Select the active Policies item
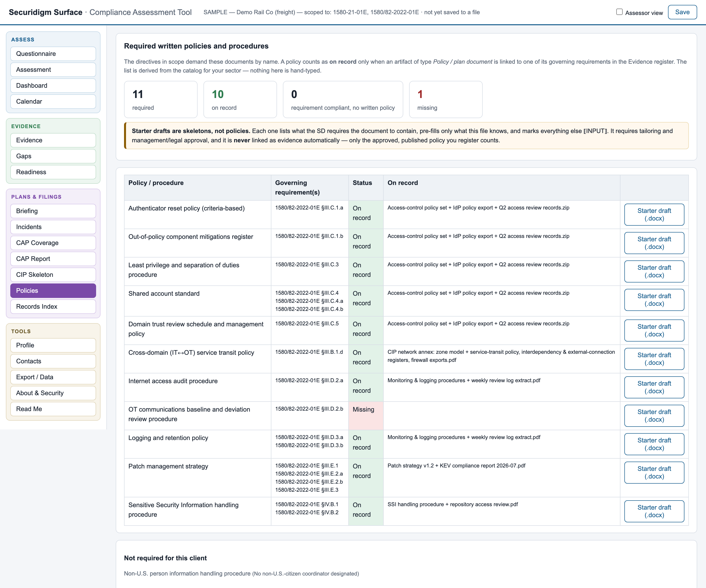Viewport: 706px width, 588px height. click(x=53, y=291)
